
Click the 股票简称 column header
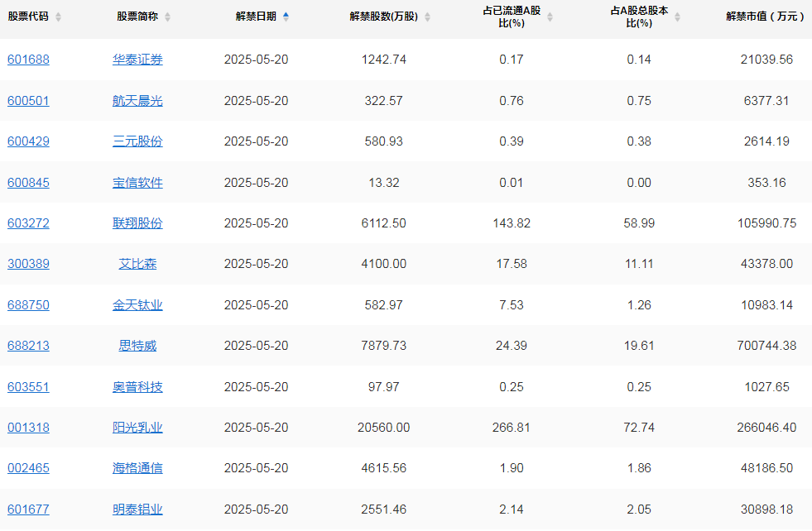click(x=137, y=17)
